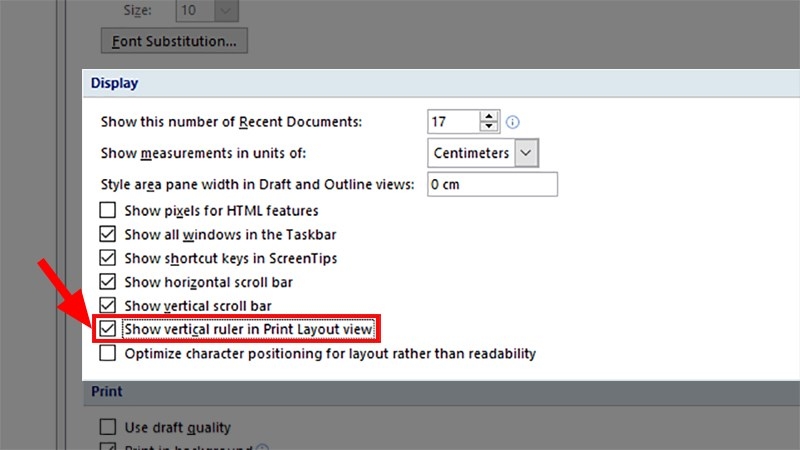Image resolution: width=800 pixels, height=450 pixels.
Task: Increase the Recent Documents count with up arrow
Action: click(488, 116)
